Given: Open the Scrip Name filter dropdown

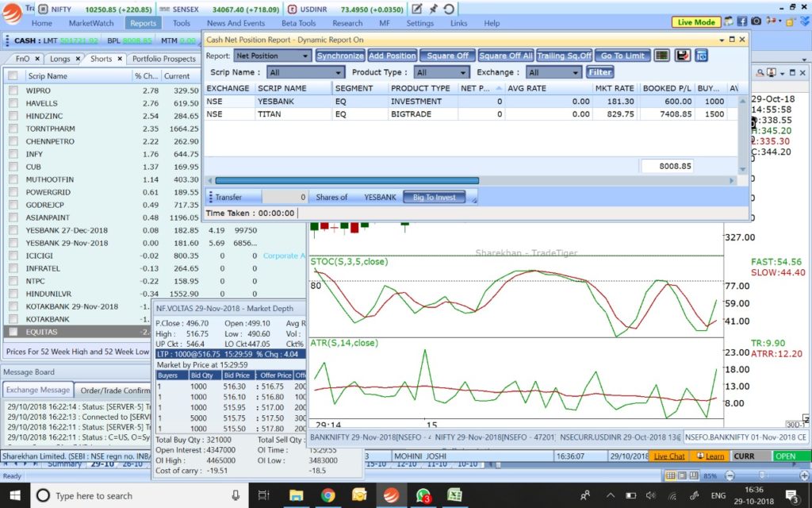Looking at the screenshot, I should (305, 72).
